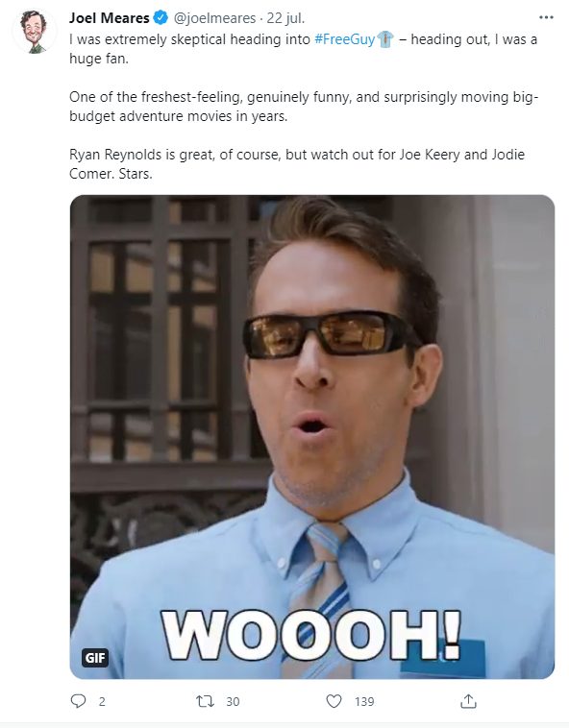Image resolution: width=569 pixels, height=728 pixels.
Task: Click the #FreeGuy hashtag link
Action: pyautogui.click(x=345, y=39)
